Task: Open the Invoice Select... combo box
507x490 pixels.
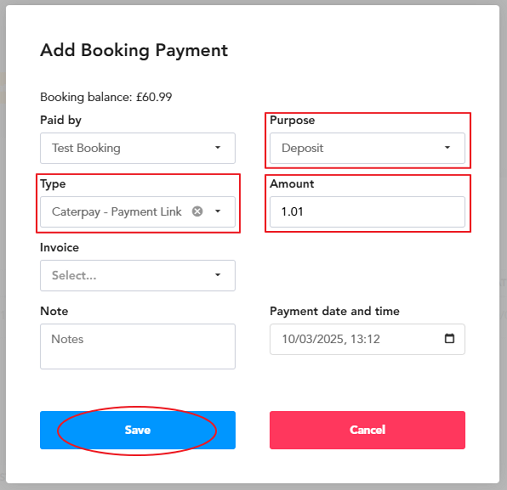Action: click(x=138, y=275)
